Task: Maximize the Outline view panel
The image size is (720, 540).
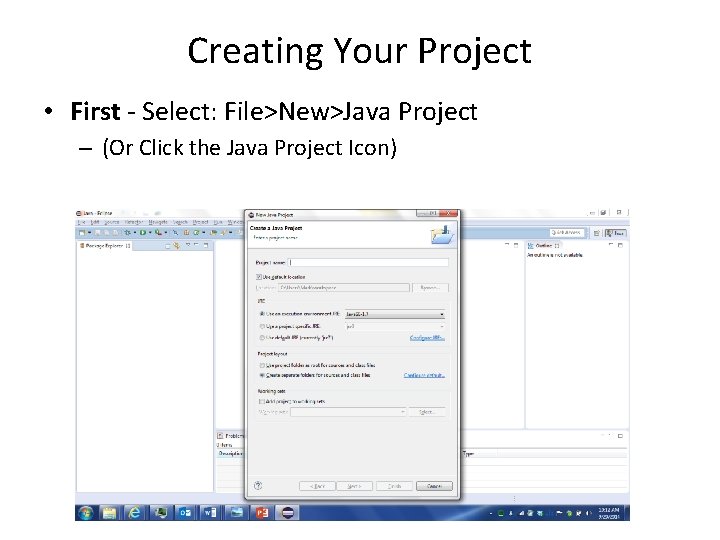Action: pyautogui.click(x=620, y=245)
